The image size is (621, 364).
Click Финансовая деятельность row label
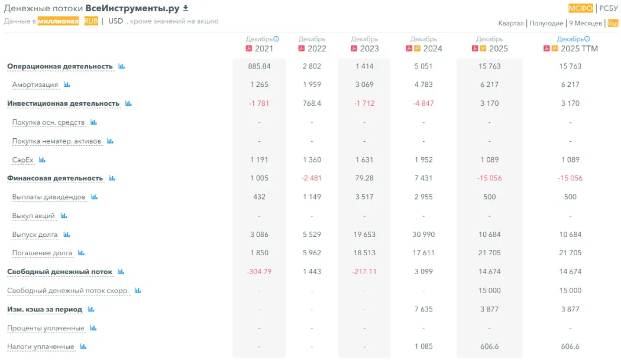[x=55, y=178]
